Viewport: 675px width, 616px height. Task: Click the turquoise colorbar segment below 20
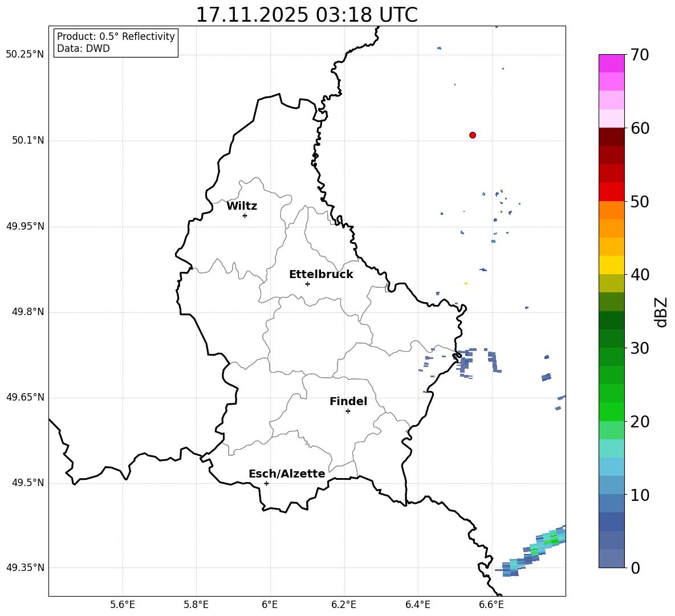[611, 448]
